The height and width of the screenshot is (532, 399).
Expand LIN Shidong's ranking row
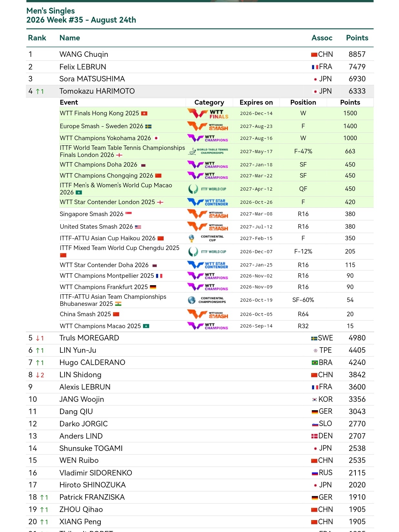(200, 375)
